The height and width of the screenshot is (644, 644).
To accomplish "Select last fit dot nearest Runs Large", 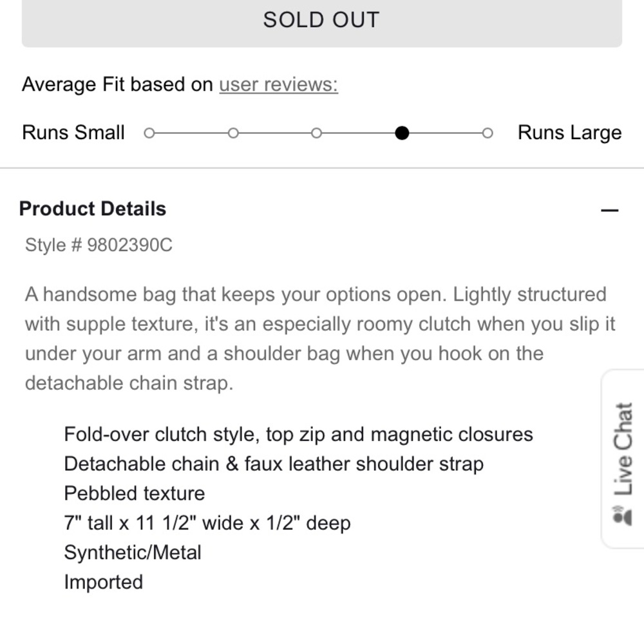I will coord(488,133).
